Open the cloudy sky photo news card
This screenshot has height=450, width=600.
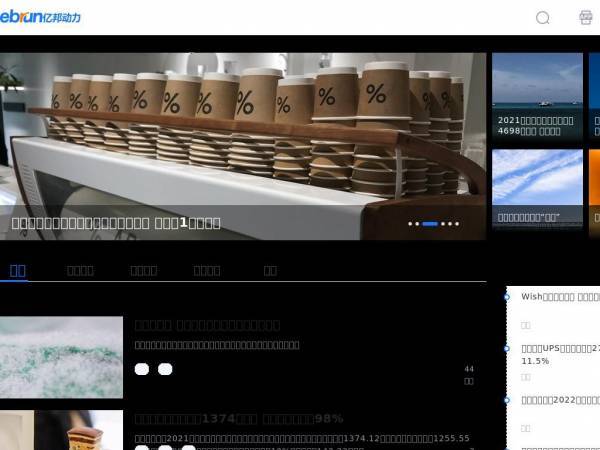537,189
